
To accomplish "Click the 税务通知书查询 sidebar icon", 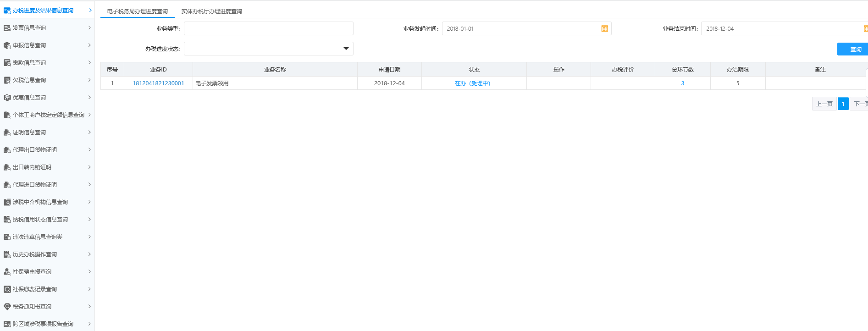I will pyautogui.click(x=7, y=307).
